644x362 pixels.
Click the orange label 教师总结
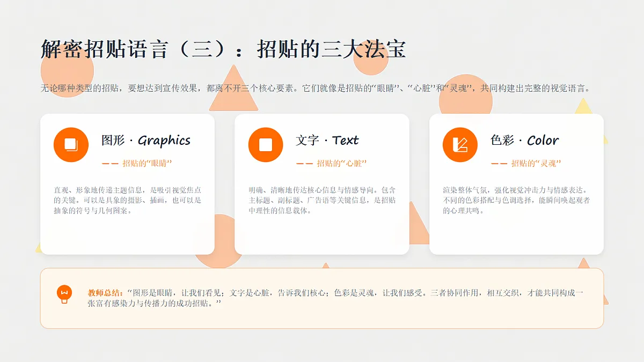click(x=106, y=293)
